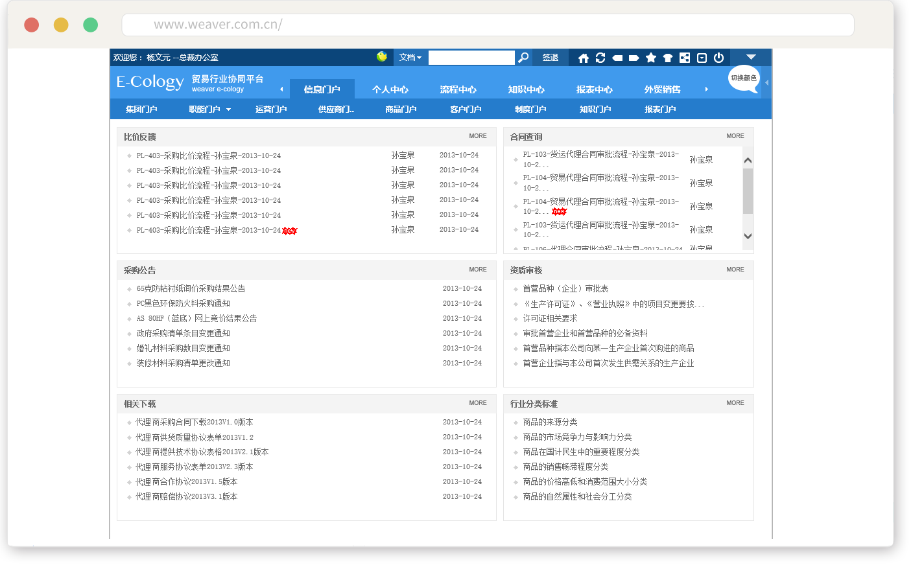Click the forward arrow icon in toolbar

[634, 58]
